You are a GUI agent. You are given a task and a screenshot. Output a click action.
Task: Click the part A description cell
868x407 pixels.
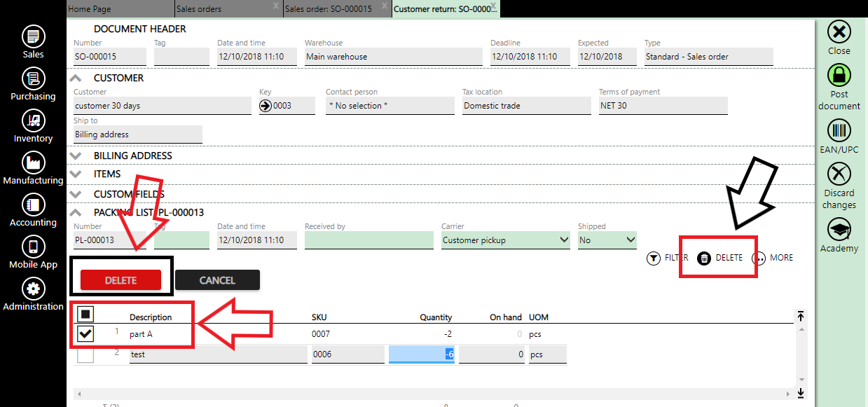[x=141, y=334]
